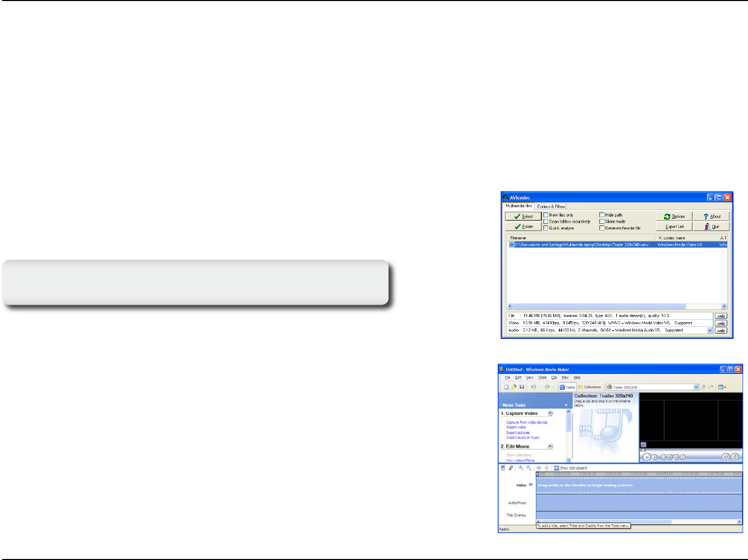Click the Take Picture button in preview monitor

tap(735, 457)
